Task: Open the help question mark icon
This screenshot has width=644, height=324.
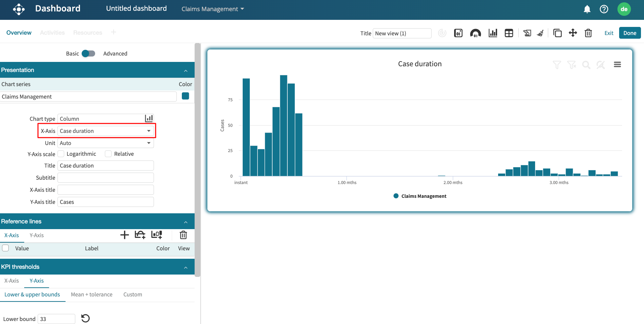Action: coord(604,9)
